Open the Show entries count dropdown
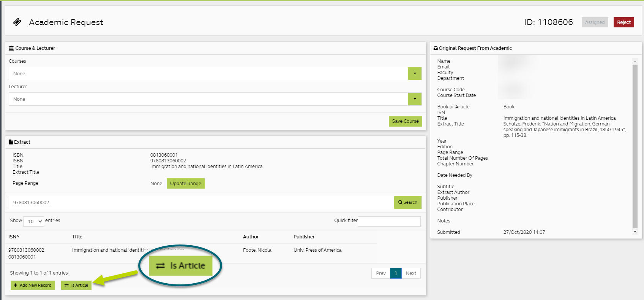644x300 pixels. (x=34, y=221)
